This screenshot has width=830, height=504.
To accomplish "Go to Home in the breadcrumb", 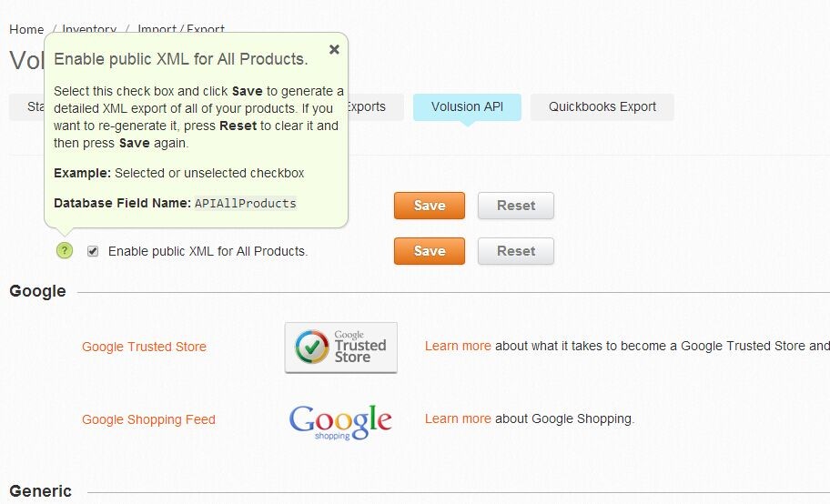I will pos(26,29).
